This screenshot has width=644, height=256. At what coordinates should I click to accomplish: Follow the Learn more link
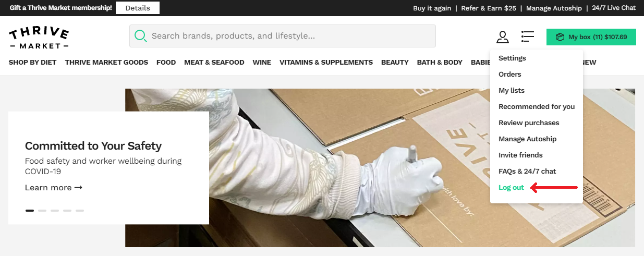coord(54,188)
